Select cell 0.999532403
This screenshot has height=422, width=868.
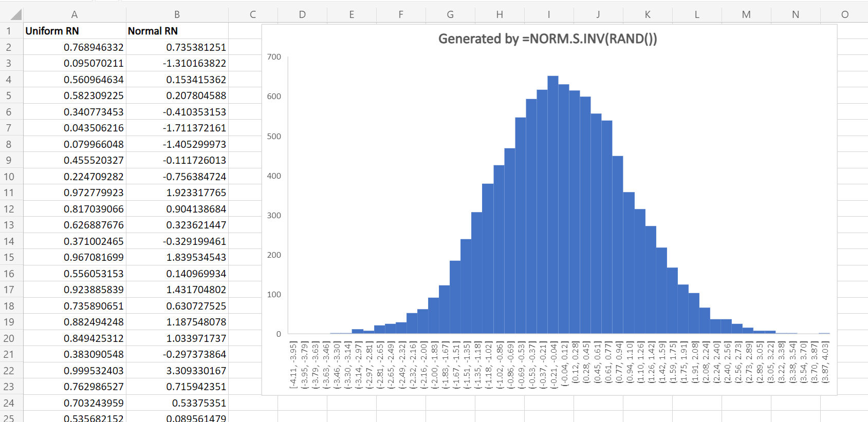[x=75, y=371]
